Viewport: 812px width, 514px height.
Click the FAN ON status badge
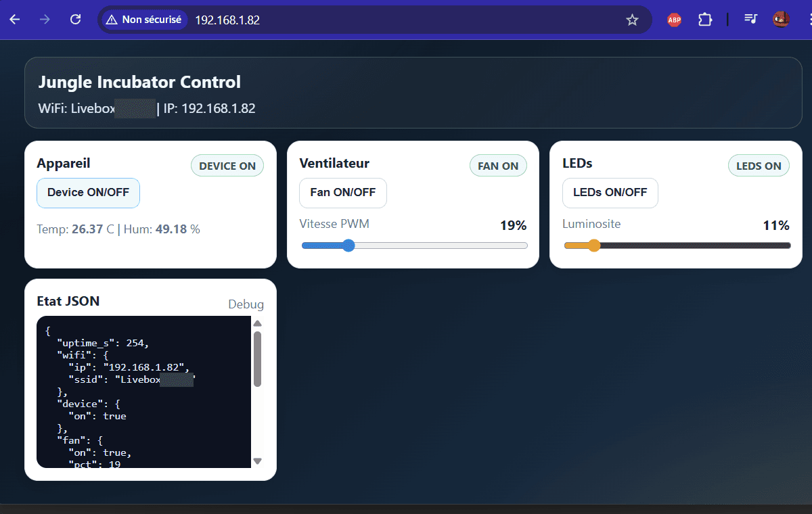pyautogui.click(x=498, y=166)
